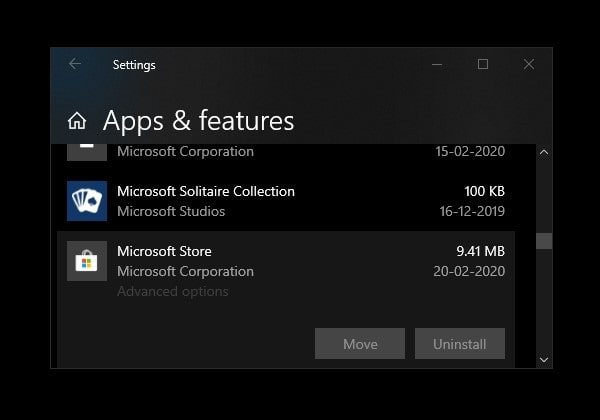Click the back arrow in Settings
The height and width of the screenshot is (420, 600).
pyautogui.click(x=75, y=64)
